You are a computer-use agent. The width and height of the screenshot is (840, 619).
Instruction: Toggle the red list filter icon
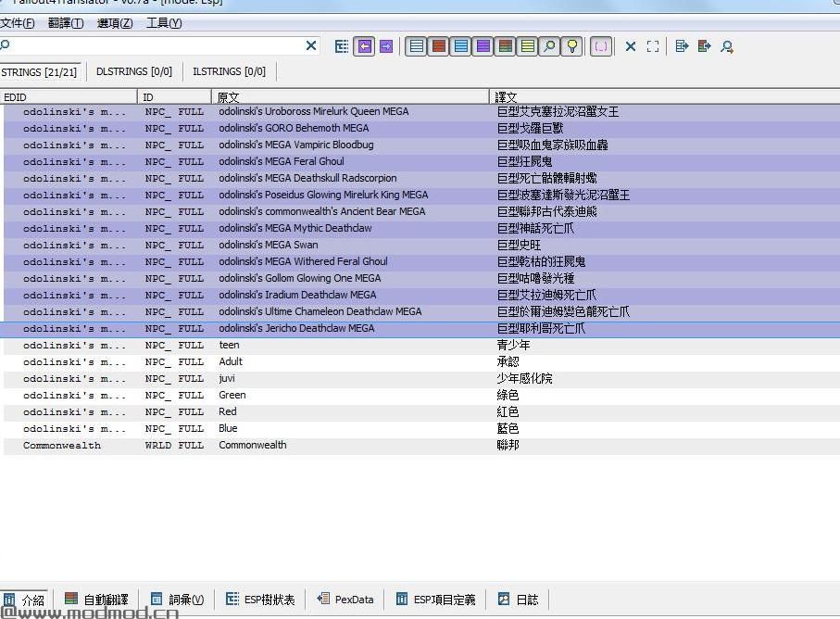(439, 46)
